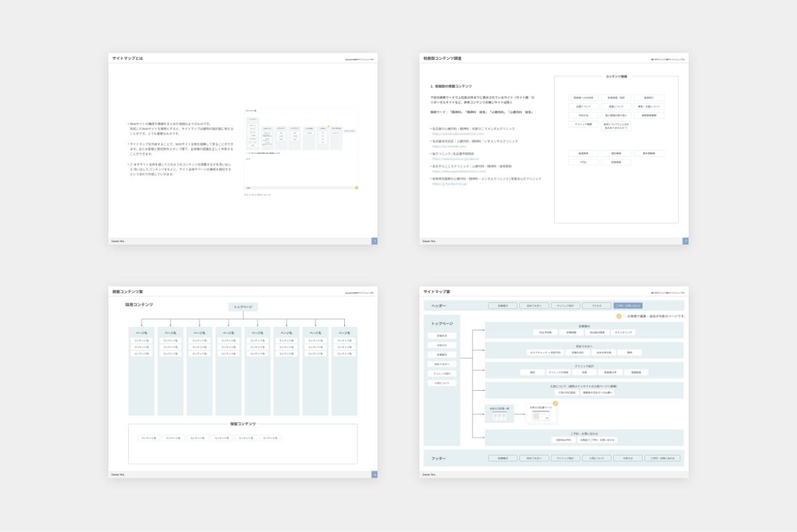Select the sitemap image in the サイトマップとは slide

point(301,148)
